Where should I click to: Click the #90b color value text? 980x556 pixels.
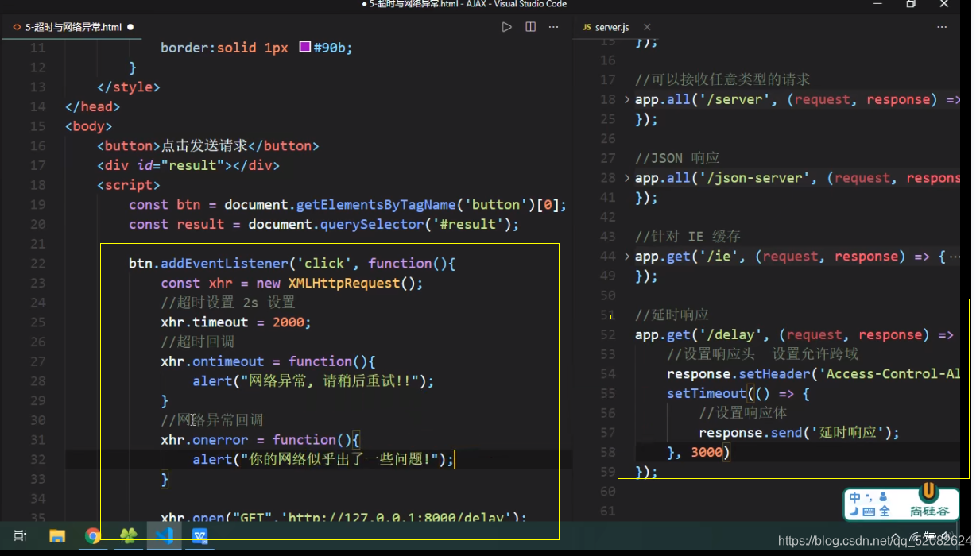(x=329, y=48)
